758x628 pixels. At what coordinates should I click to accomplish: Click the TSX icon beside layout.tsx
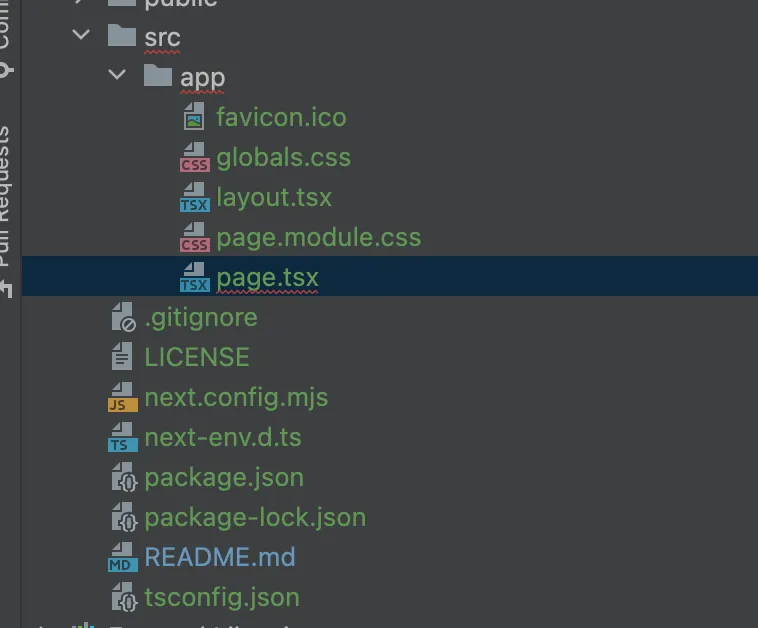(195, 197)
